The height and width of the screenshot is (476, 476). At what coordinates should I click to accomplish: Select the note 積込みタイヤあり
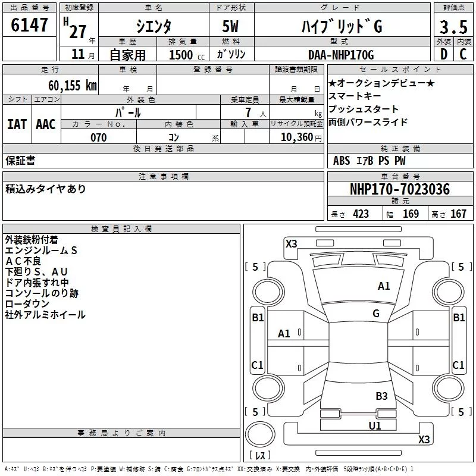[x=46, y=189]
